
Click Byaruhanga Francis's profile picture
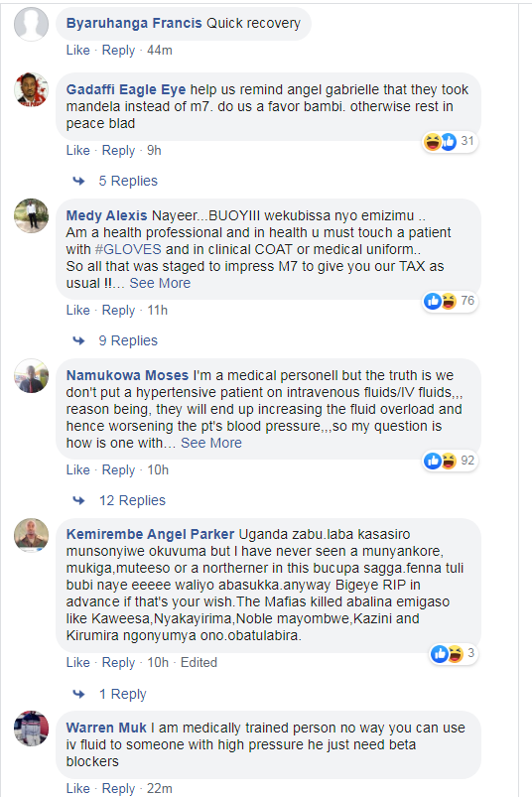click(x=32, y=24)
